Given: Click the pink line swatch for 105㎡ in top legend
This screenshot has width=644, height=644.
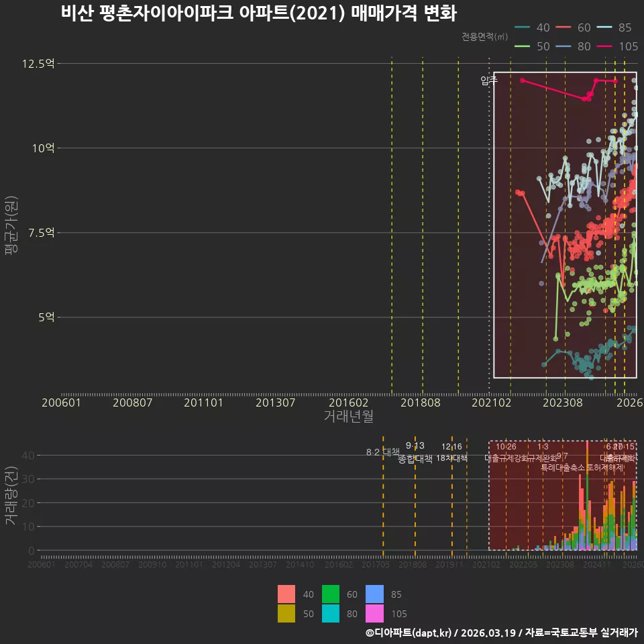Looking at the screenshot, I should coord(604,46).
